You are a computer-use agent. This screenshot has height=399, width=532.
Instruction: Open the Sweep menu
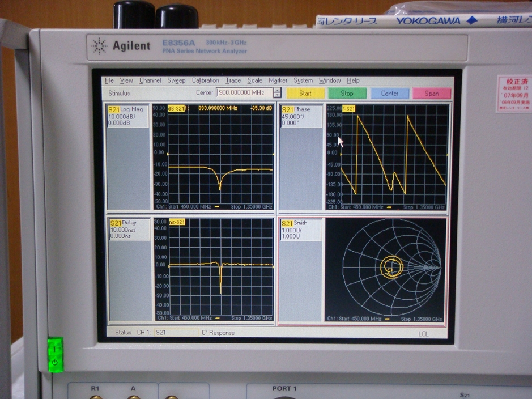click(x=176, y=80)
